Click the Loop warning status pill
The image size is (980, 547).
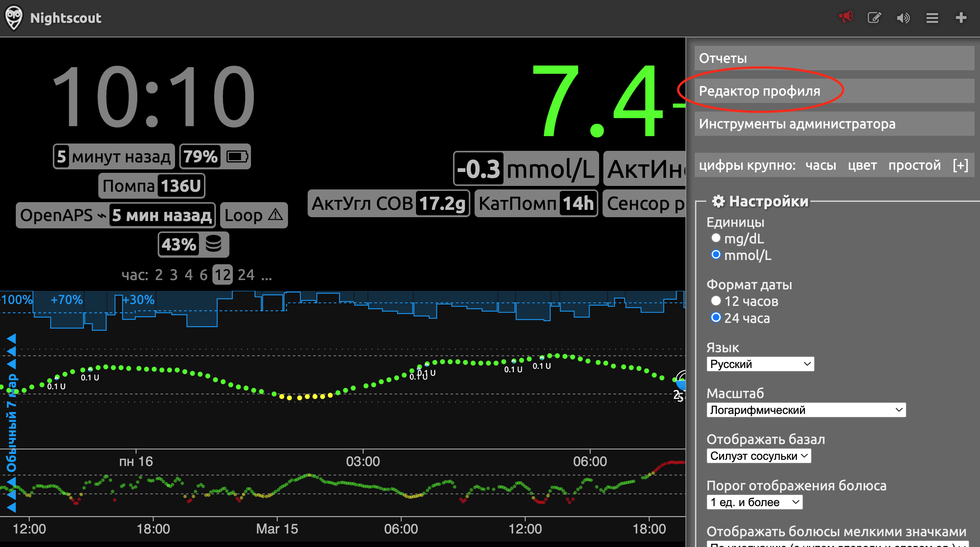[254, 215]
